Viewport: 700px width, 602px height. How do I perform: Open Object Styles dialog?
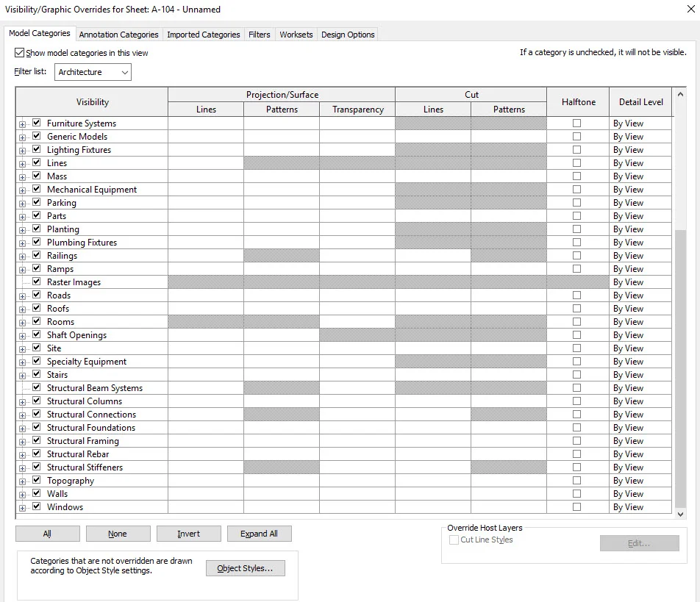coord(245,568)
